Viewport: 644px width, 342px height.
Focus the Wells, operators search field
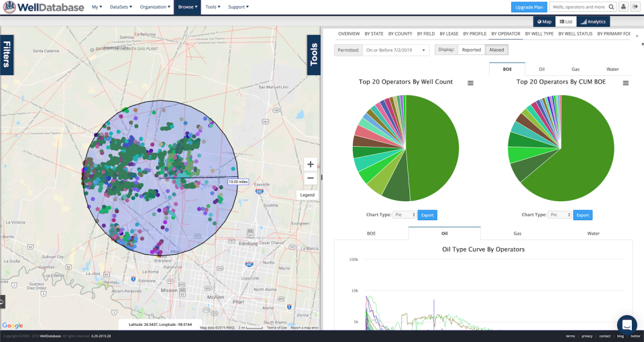coord(579,7)
